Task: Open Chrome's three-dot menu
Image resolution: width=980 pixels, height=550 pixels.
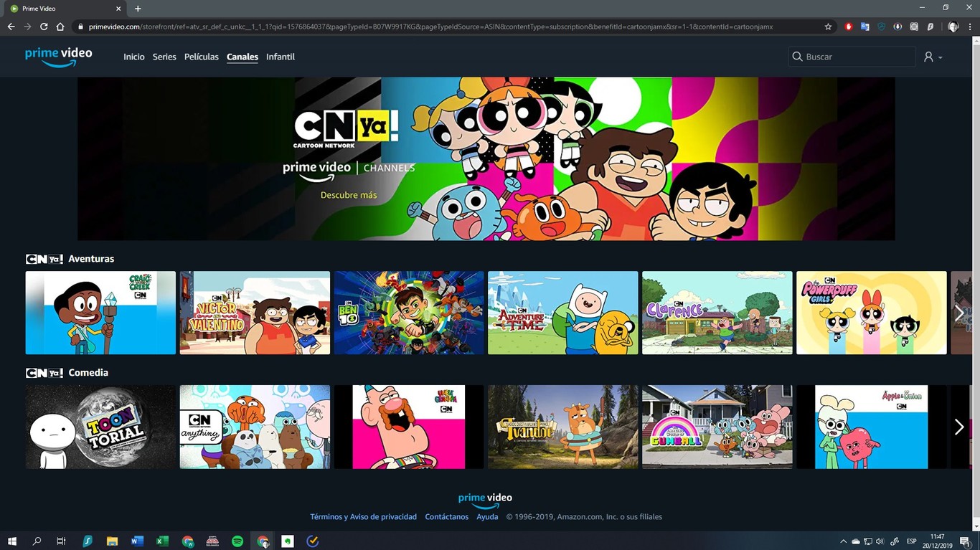Action: (x=971, y=27)
